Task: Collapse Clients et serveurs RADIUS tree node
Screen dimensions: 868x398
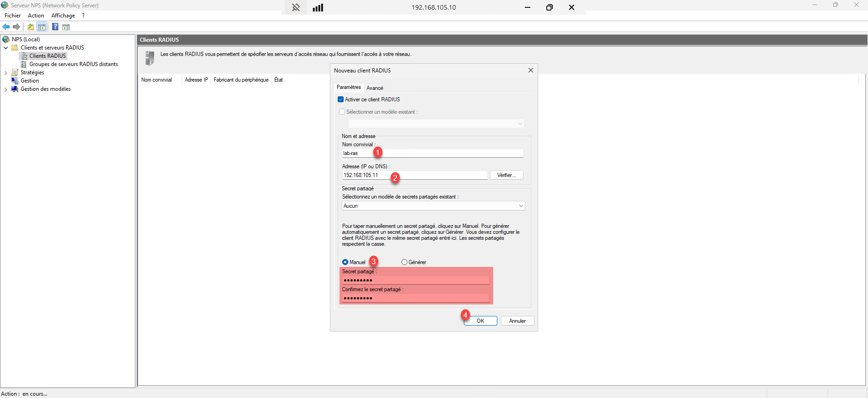Action: [6, 48]
